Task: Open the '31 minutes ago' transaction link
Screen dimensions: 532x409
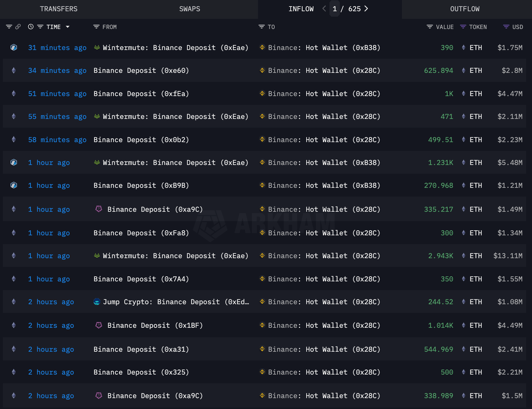Action: tap(57, 47)
